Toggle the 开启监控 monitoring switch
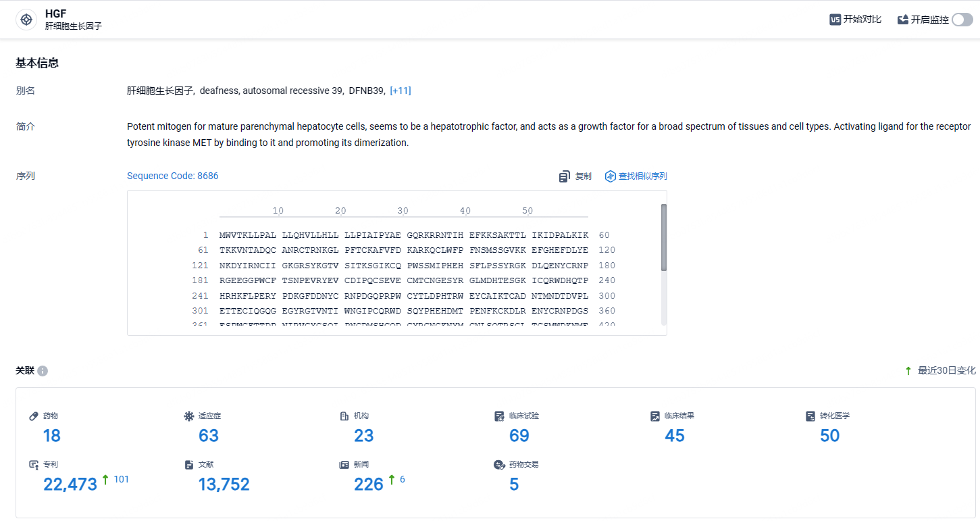Image resolution: width=980 pixels, height=521 pixels. [962, 20]
